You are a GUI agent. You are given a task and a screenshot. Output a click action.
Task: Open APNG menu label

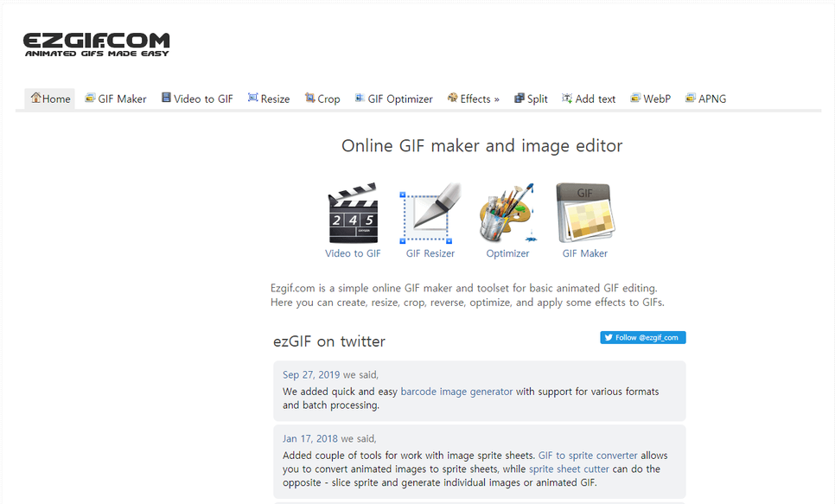[712, 99]
